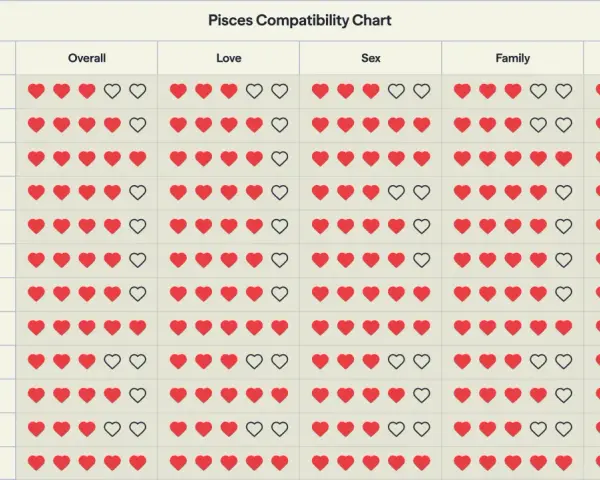Toggle the empty heart in Overall's second row
600x480 pixels.
pos(138,125)
